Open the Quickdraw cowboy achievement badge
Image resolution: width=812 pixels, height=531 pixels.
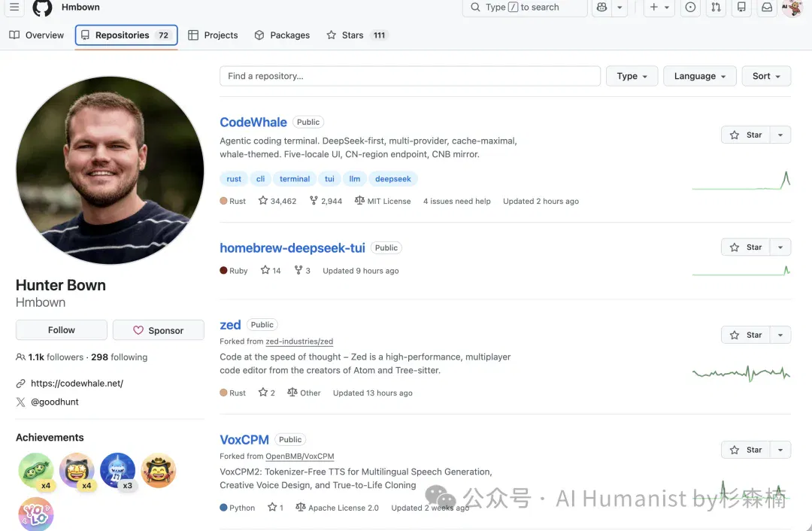click(x=159, y=470)
